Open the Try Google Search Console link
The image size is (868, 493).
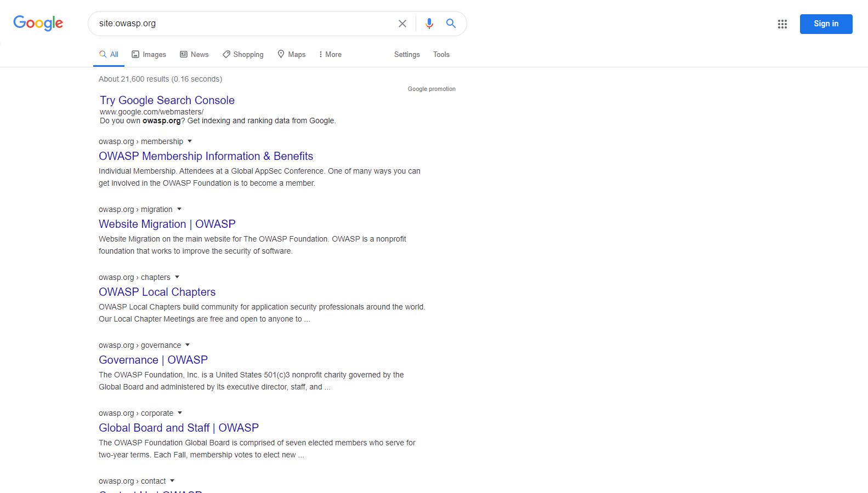coord(167,100)
